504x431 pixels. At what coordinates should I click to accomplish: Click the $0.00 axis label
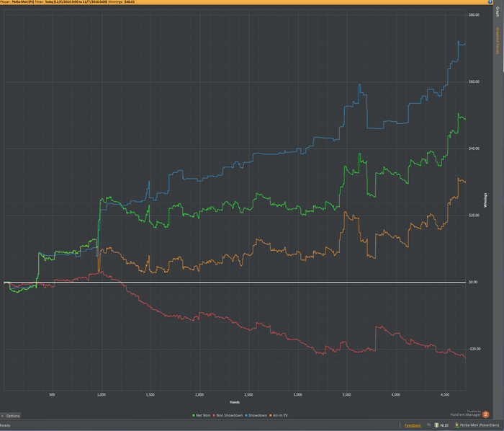coord(473,282)
